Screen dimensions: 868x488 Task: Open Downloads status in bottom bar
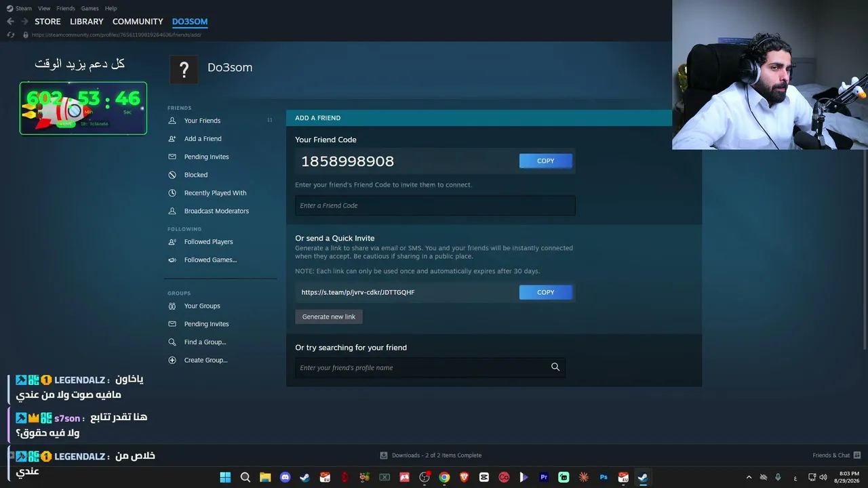click(x=437, y=455)
